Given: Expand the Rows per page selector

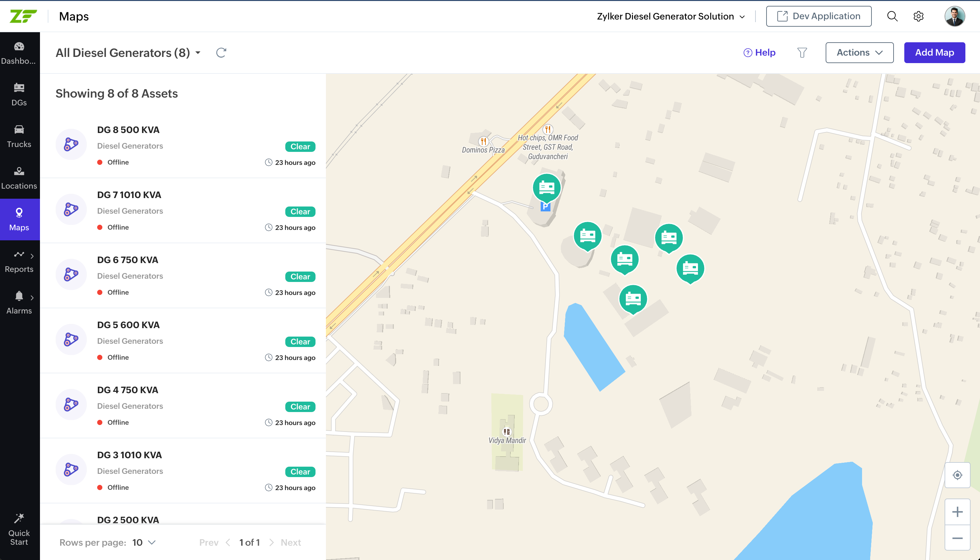Looking at the screenshot, I should pyautogui.click(x=144, y=542).
